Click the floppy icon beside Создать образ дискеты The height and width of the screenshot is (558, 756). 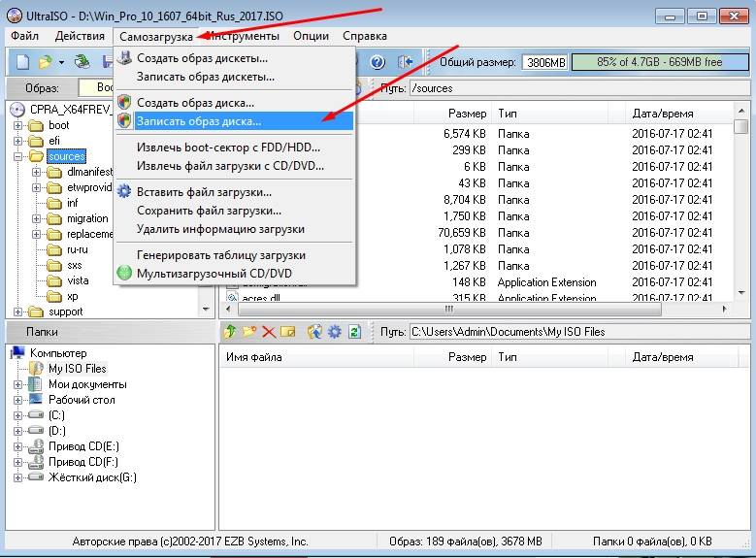tap(125, 58)
